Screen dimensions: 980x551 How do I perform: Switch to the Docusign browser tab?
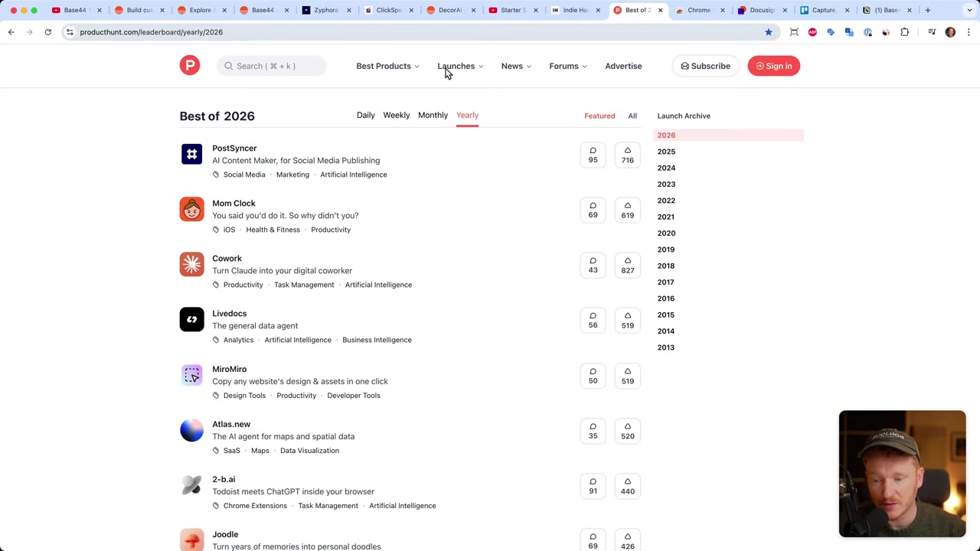(762, 10)
